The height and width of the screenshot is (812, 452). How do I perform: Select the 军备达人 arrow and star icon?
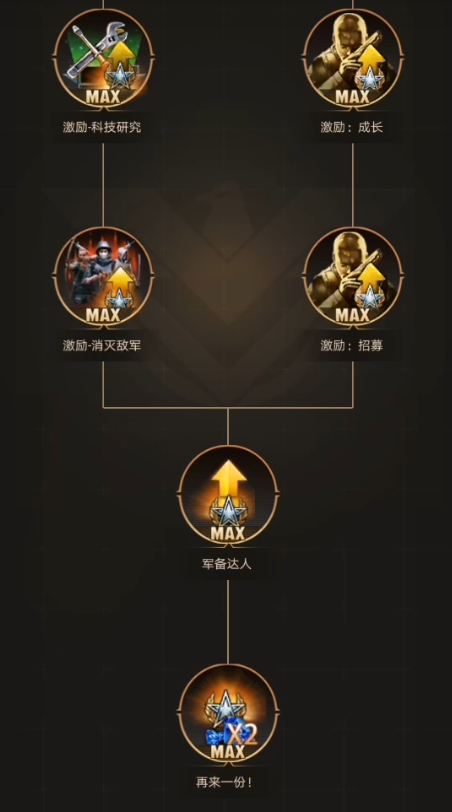point(228,495)
